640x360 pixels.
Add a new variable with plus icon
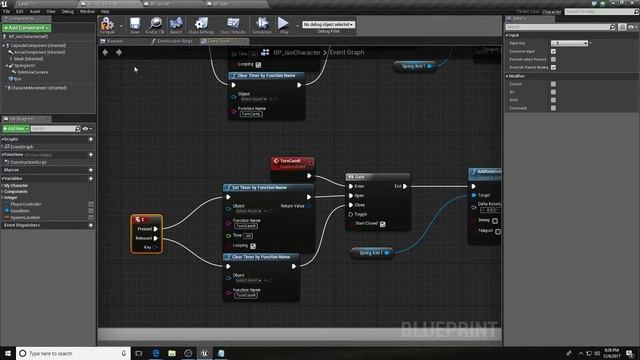point(91,178)
